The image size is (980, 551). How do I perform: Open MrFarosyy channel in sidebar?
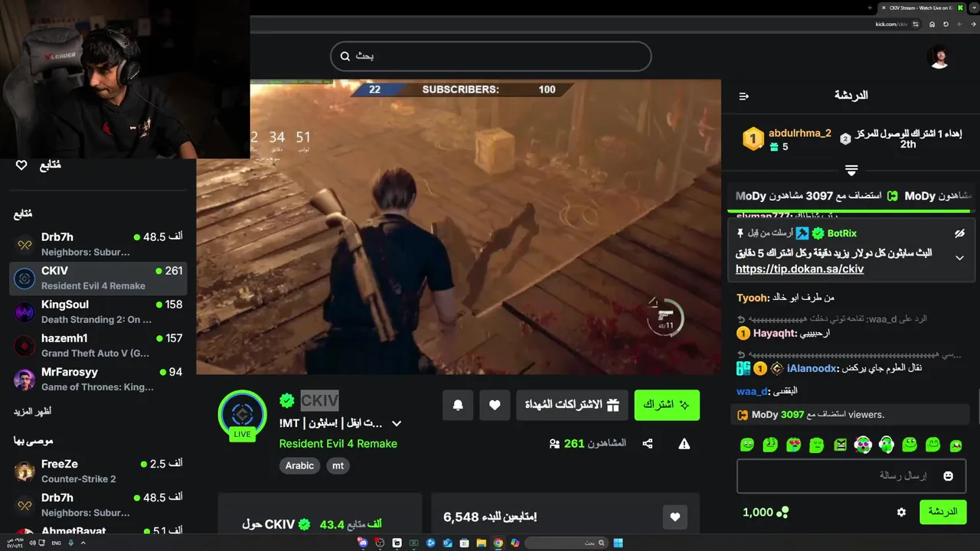[x=98, y=379]
